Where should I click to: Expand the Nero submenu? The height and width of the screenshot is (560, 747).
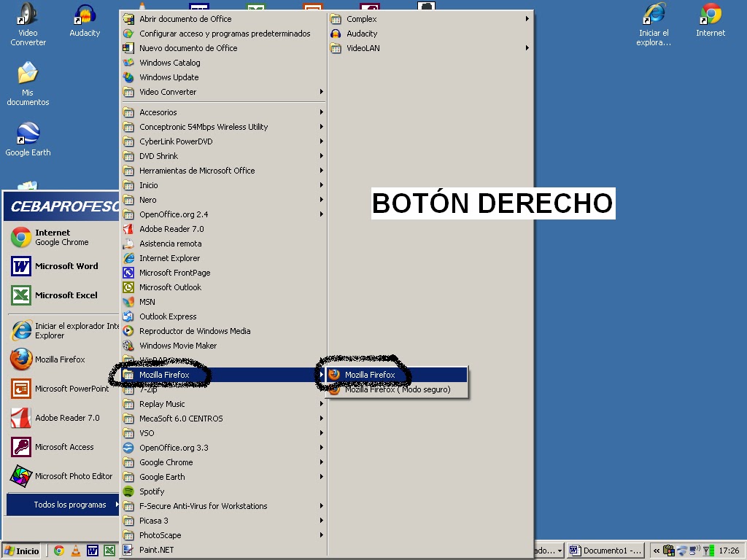[x=224, y=200]
